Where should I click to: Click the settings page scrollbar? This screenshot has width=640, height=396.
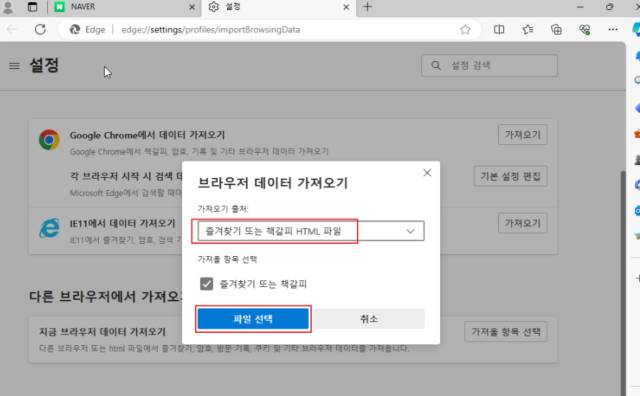point(623,282)
